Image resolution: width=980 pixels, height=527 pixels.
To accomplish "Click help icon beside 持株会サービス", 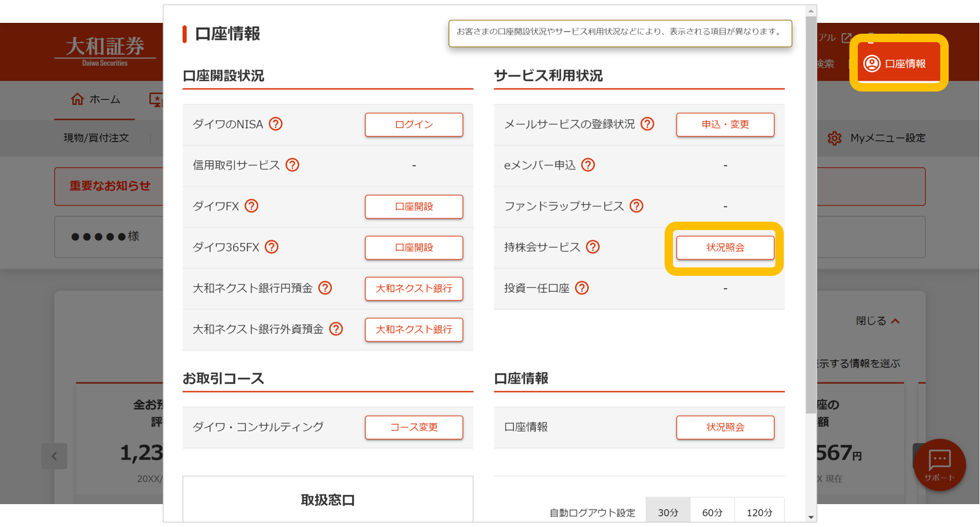I will (x=593, y=247).
